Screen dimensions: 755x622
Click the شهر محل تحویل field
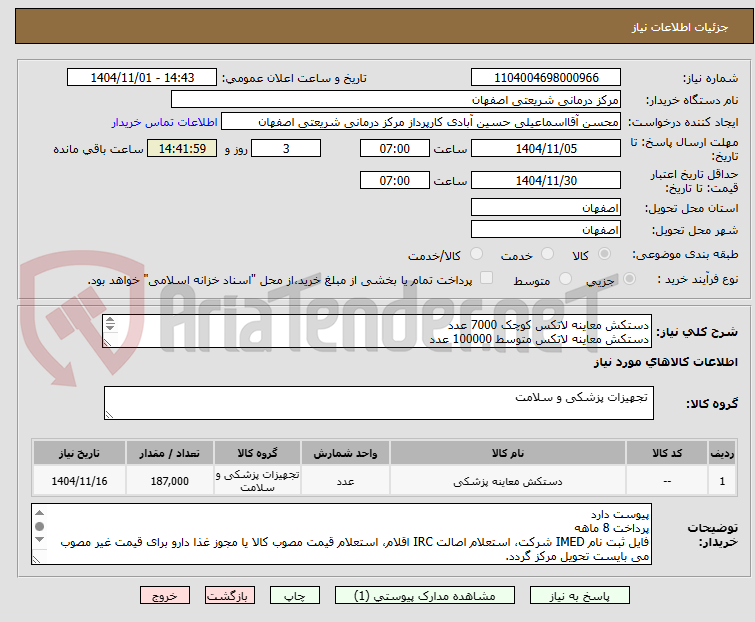pyautogui.click(x=546, y=230)
